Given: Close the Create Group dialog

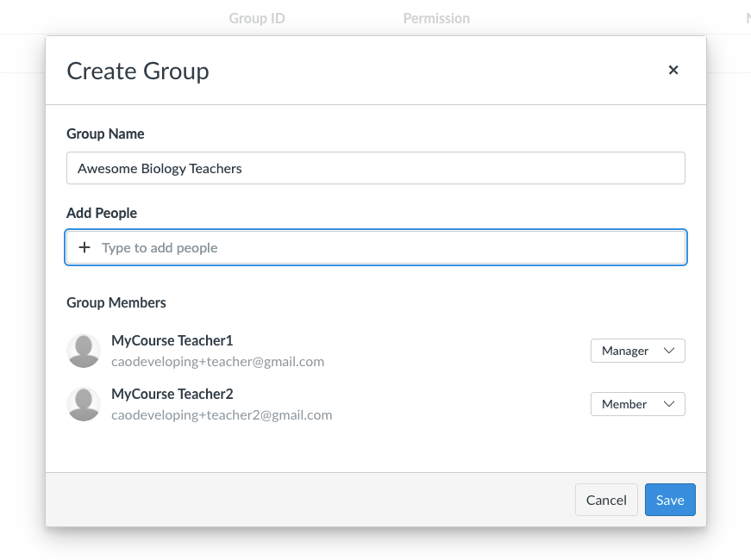Looking at the screenshot, I should [x=673, y=71].
